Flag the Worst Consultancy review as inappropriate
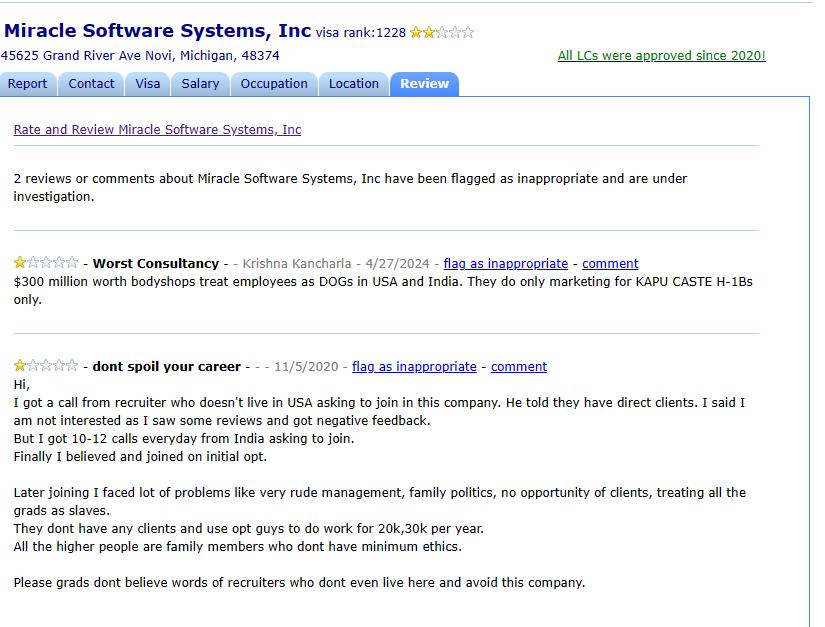The height and width of the screenshot is (627, 825). 505,264
